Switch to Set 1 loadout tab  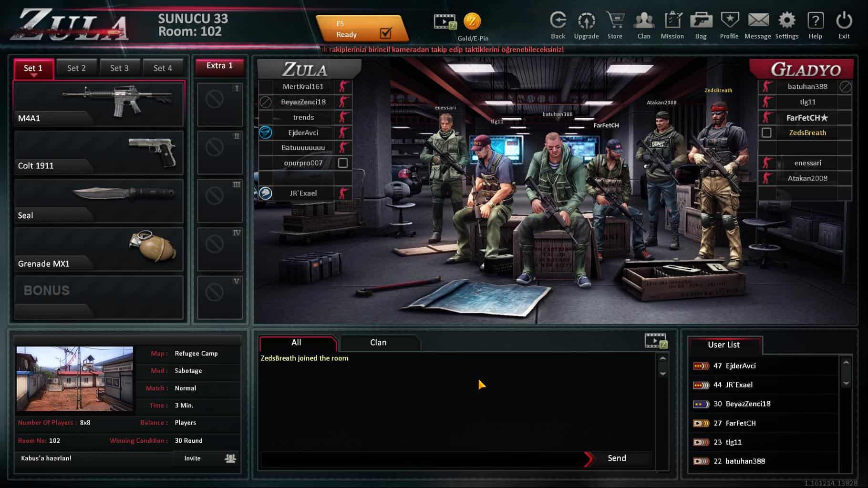[x=33, y=68]
